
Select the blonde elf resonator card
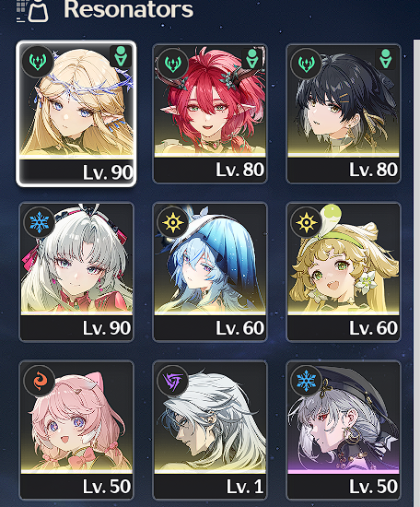pyautogui.click(x=76, y=113)
